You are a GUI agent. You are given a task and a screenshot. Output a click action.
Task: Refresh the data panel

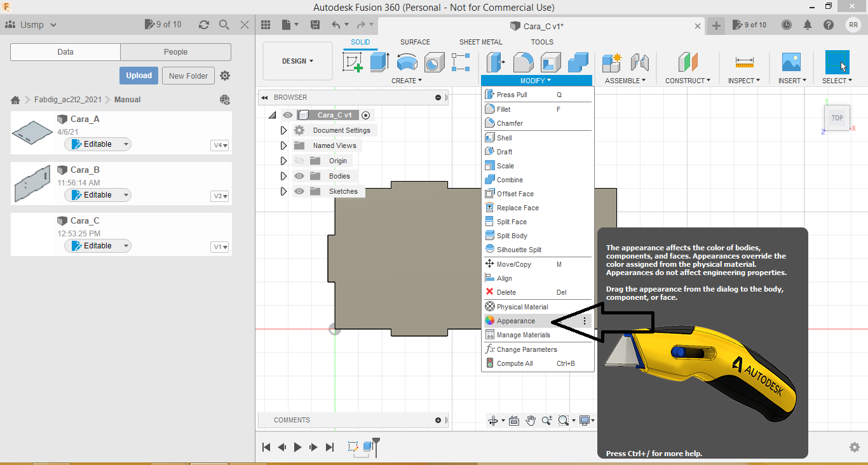204,25
